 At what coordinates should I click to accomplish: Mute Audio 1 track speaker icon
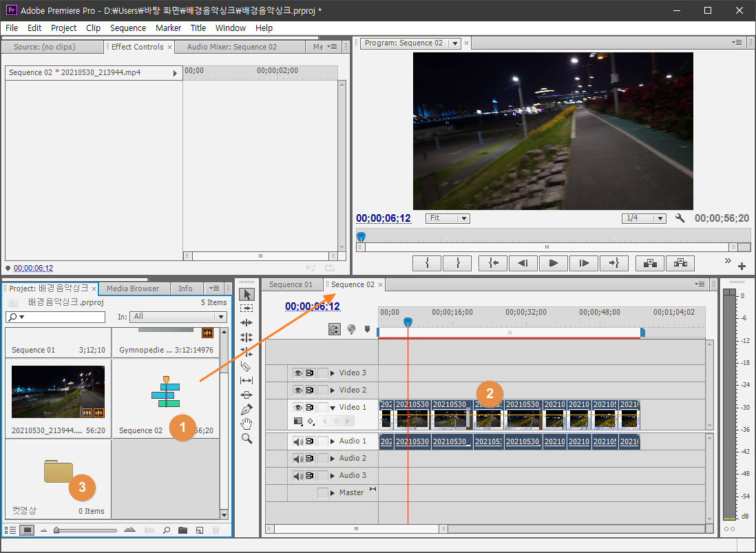(298, 441)
